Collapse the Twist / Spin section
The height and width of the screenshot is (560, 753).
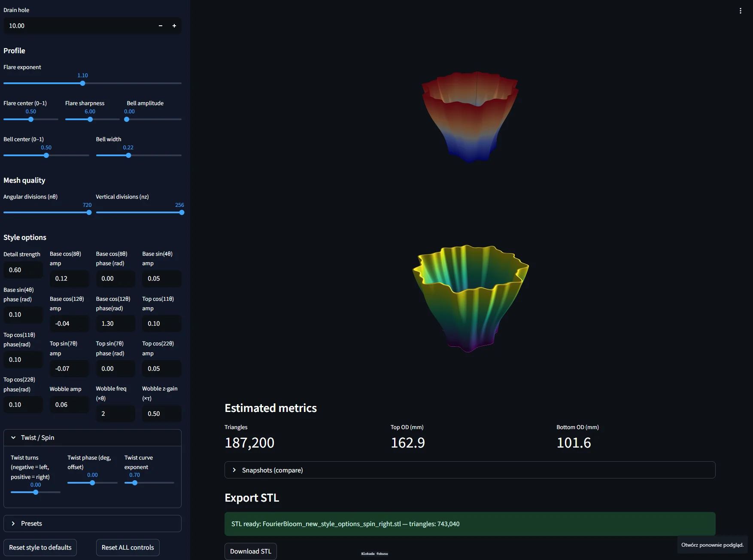[x=92, y=438]
